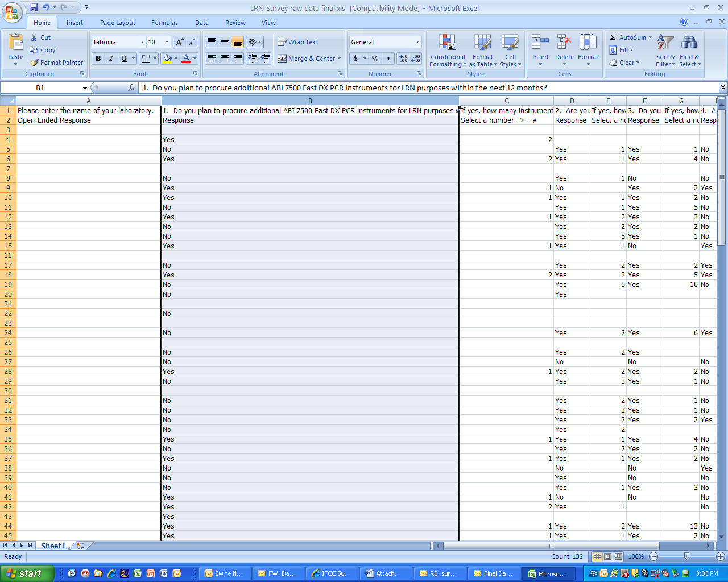The width and height of the screenshot is (728, 582).
Task: Click the Conditional Formatting icon
Action: coord(448,43)
